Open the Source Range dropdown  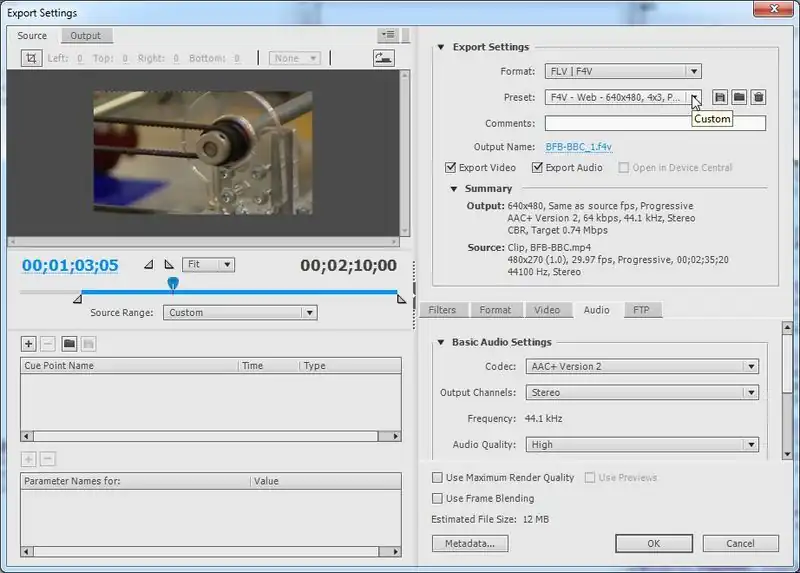coord(241,312)
